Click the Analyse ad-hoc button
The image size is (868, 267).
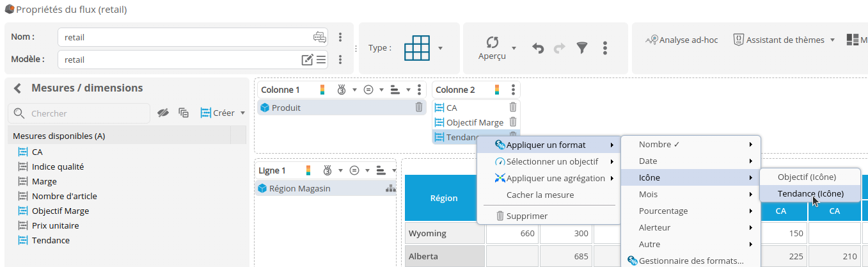pos(682,40)
